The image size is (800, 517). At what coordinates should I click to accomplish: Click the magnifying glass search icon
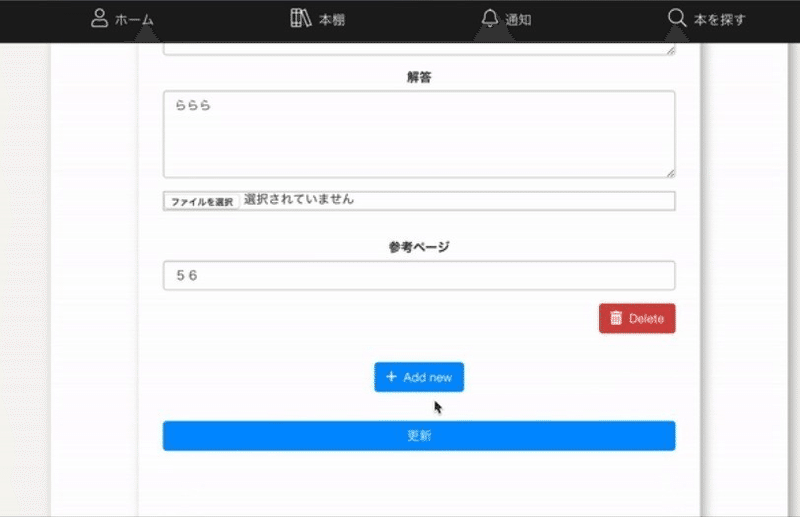click(x=677, y=18)
